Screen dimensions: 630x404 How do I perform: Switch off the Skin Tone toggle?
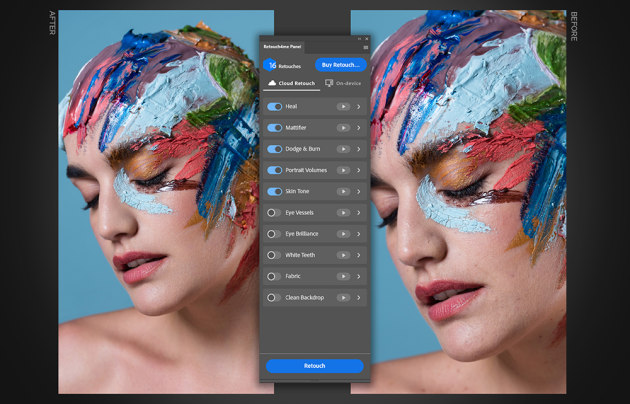click(274, 192)
